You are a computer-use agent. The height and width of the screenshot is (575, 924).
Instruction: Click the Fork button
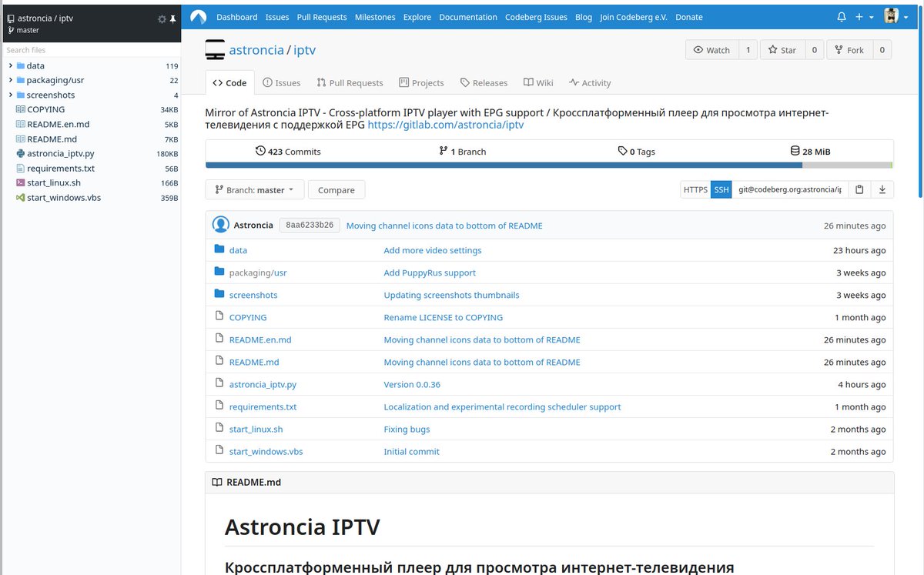[x=849, y=50]
